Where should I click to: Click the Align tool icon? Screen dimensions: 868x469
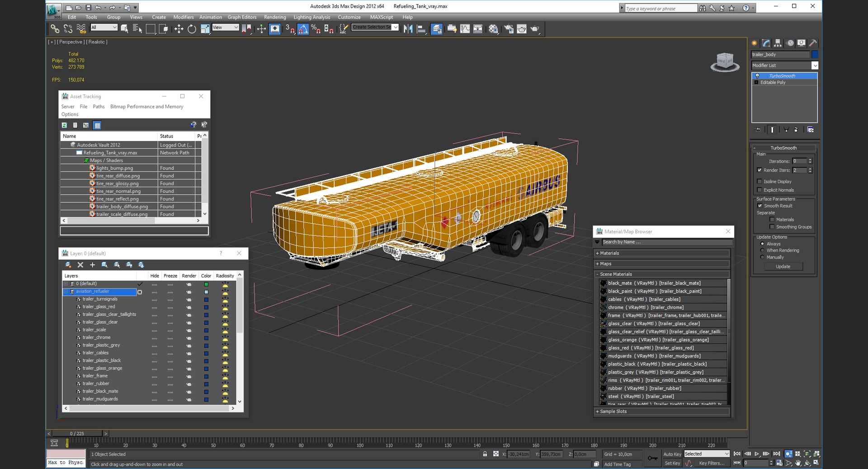click(x=421, y=29)
